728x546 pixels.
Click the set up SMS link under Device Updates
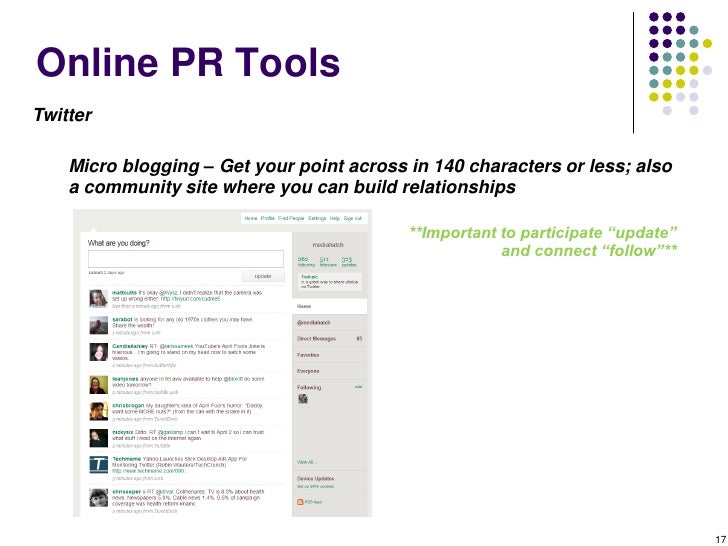(316, 487)
